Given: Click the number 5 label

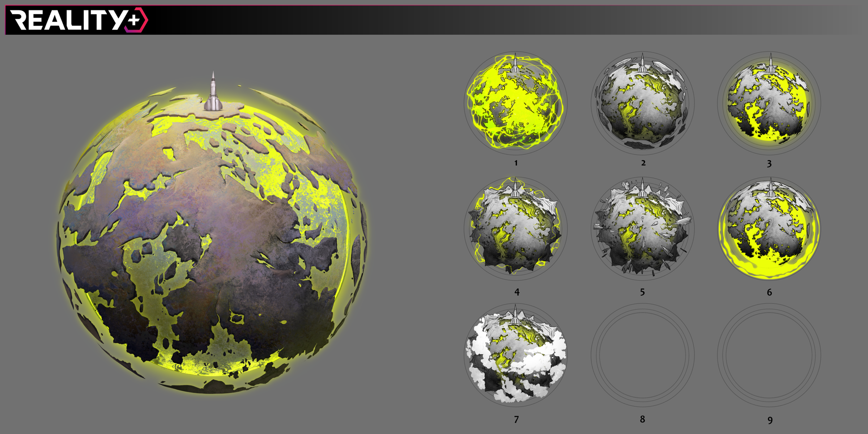Looking at the screenshot, I should (x=642, y=292).
